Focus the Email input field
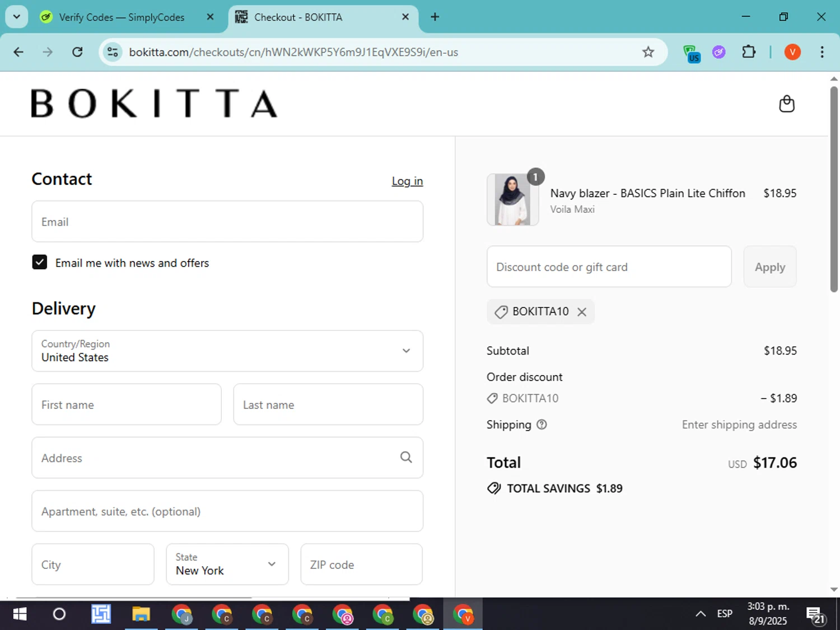The width and height of the screenshot is (840, 630). point(227,221)
